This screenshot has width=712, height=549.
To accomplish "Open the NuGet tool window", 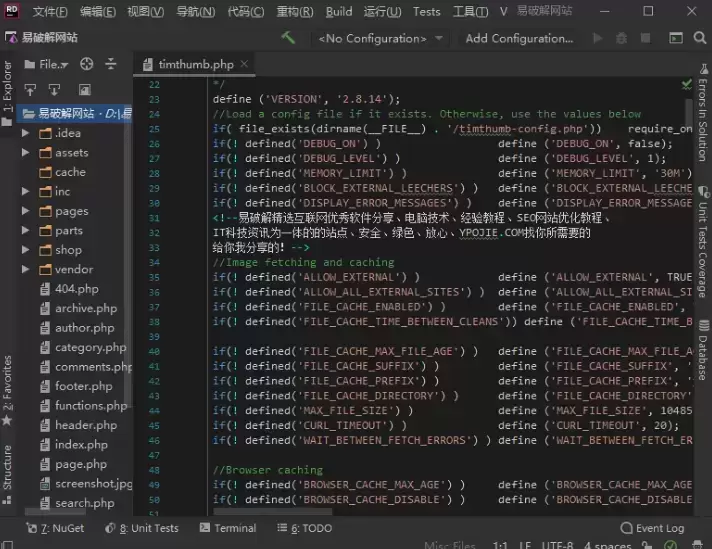I will point(55,528).
